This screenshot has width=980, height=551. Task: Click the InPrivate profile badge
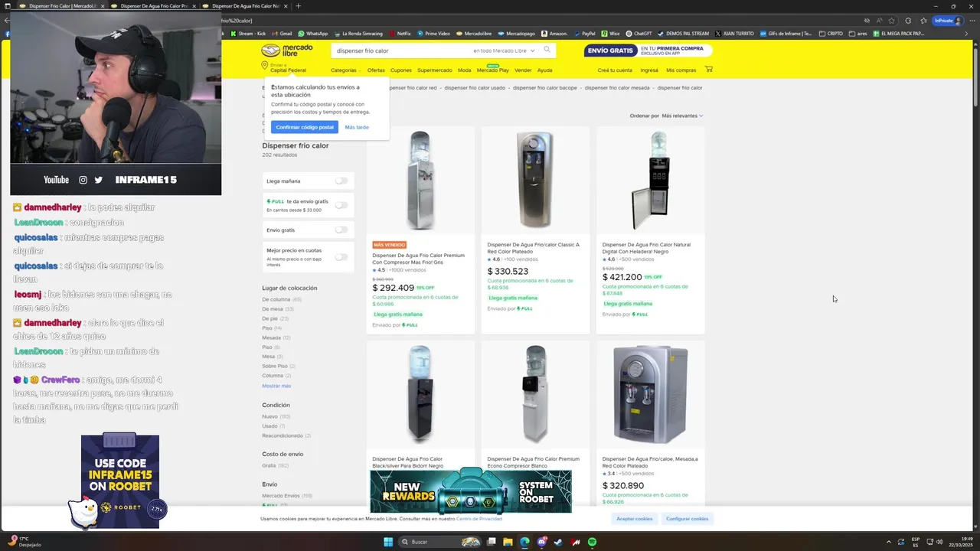click(x=948, y=21)
